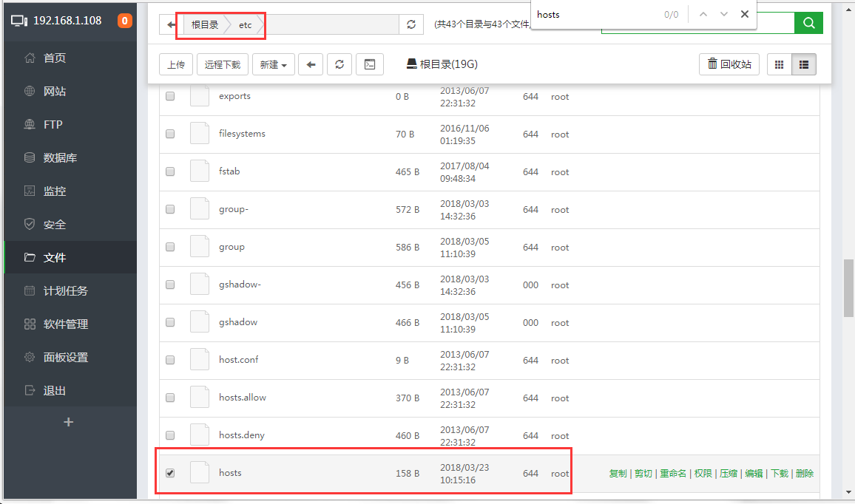Click 删除 for the hosts file

(804, 474)
